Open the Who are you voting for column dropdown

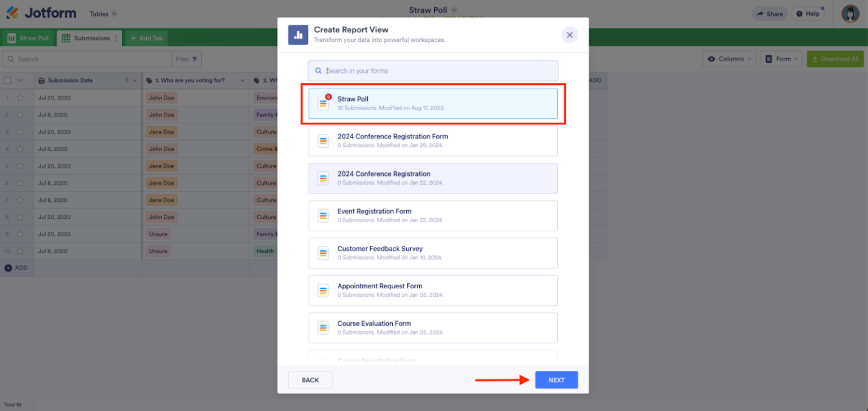point(242,80)
